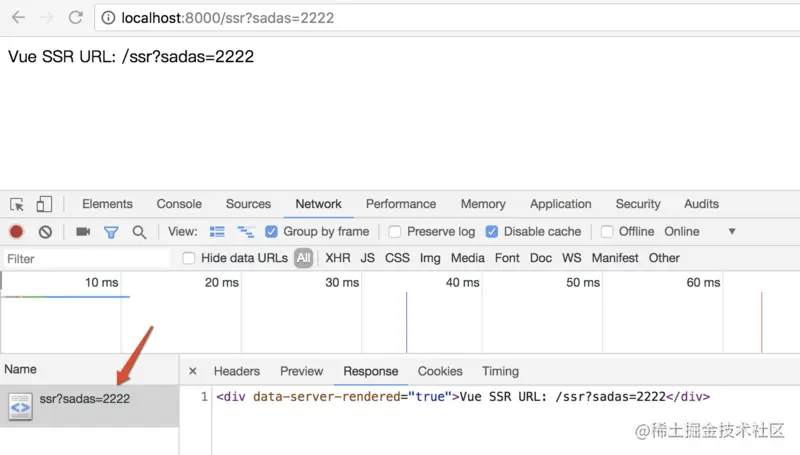800x455 pixels.
Task: Open the Application tab
Action: pos(561,204)
